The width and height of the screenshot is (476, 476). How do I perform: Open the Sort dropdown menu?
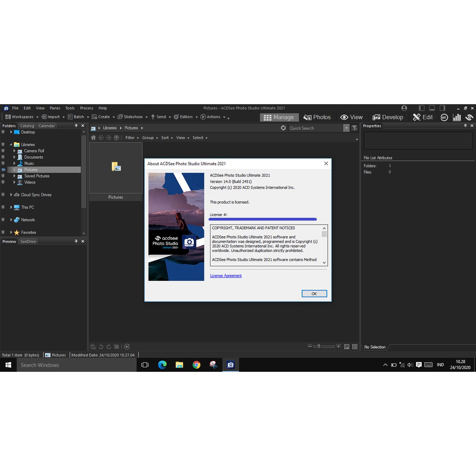click(x=167, y=138)
